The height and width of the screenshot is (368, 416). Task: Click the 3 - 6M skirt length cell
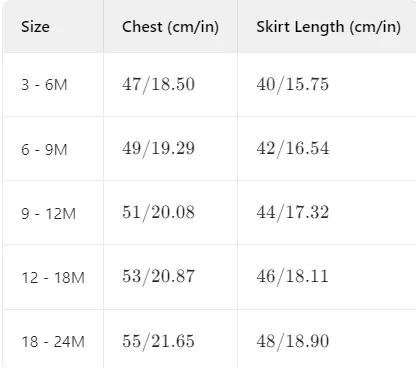coord(327,85)
